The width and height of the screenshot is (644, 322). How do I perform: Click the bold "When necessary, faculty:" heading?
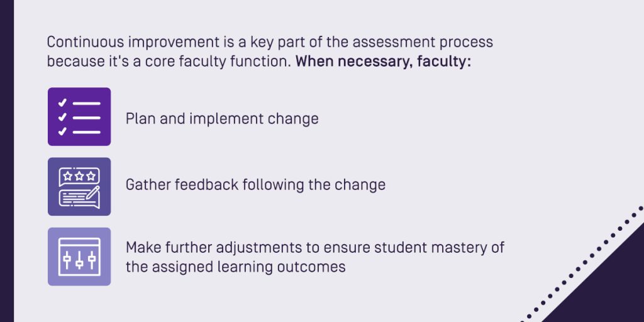(383, 62)
